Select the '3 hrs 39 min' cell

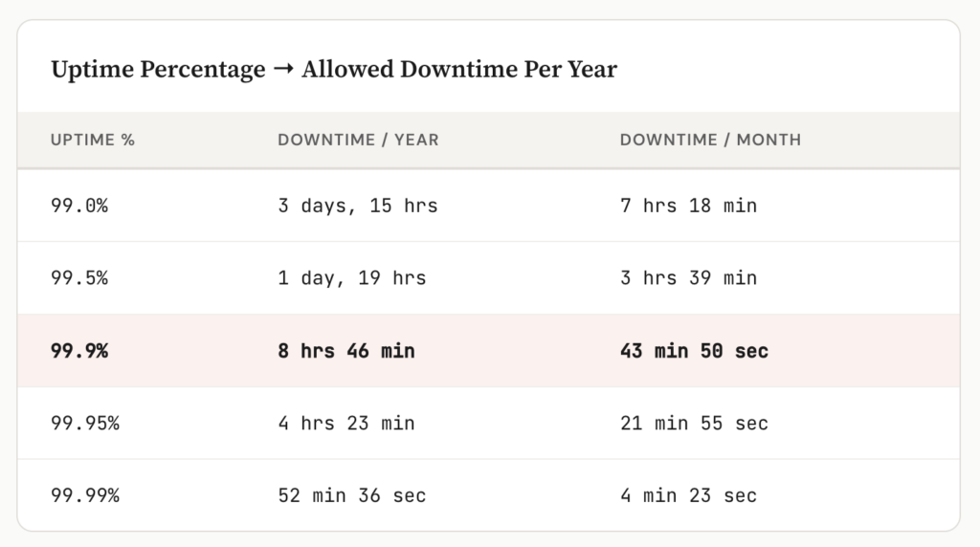tap(688, 278)
